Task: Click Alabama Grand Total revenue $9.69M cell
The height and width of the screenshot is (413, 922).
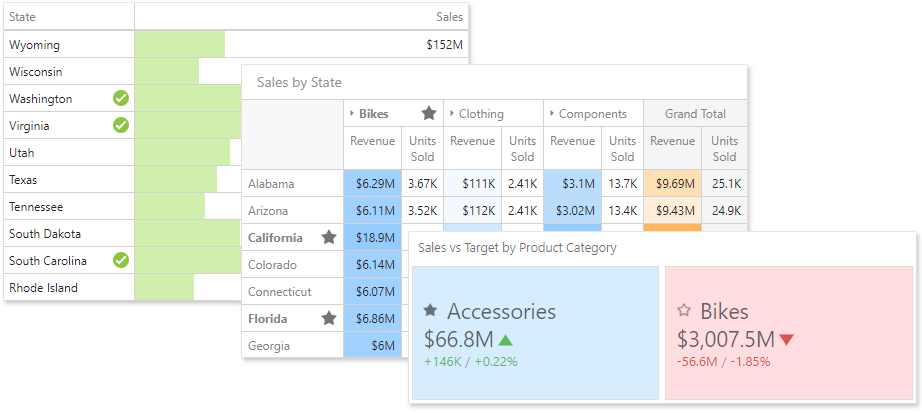Action: pyautogui.click(x=670, y=184)
